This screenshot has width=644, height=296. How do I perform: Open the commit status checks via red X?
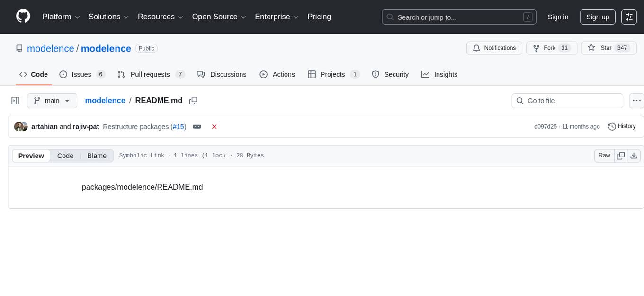(x=214, y=126)
